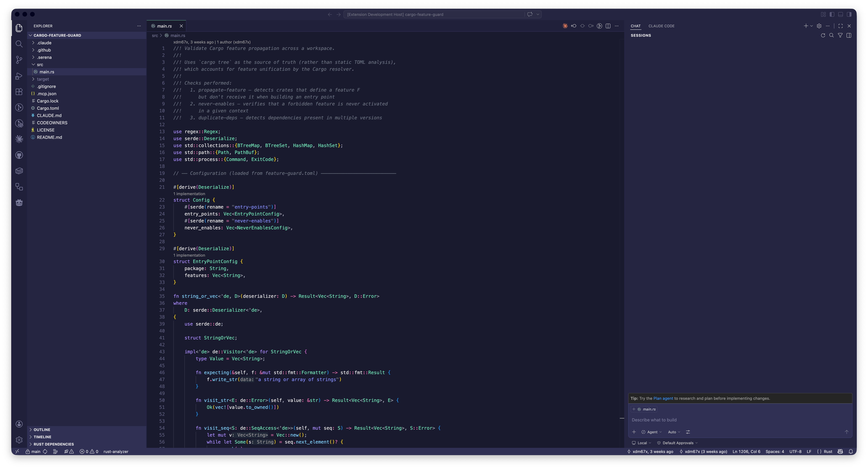Screen dimensions: 868x469
Task: Open the Run and Debug view
Action: pos(19,76)
